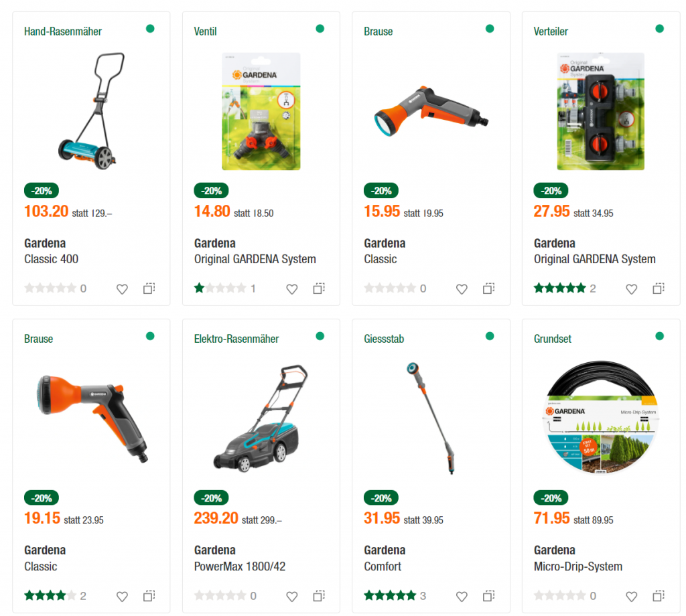The height and width of the screenshot is (616, 686).
Task: Compare the Ventil 14.80 product
Action: pyautogui.click(x=319, y=289)
